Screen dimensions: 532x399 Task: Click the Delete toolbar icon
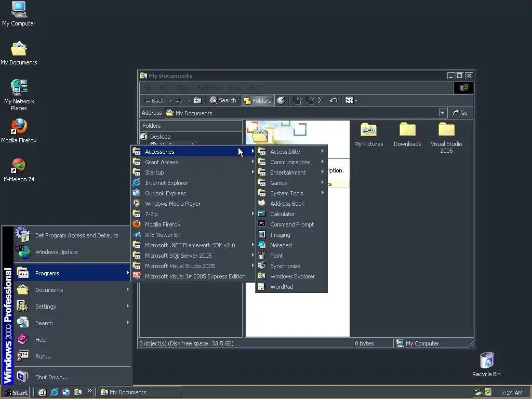(321, 100)
